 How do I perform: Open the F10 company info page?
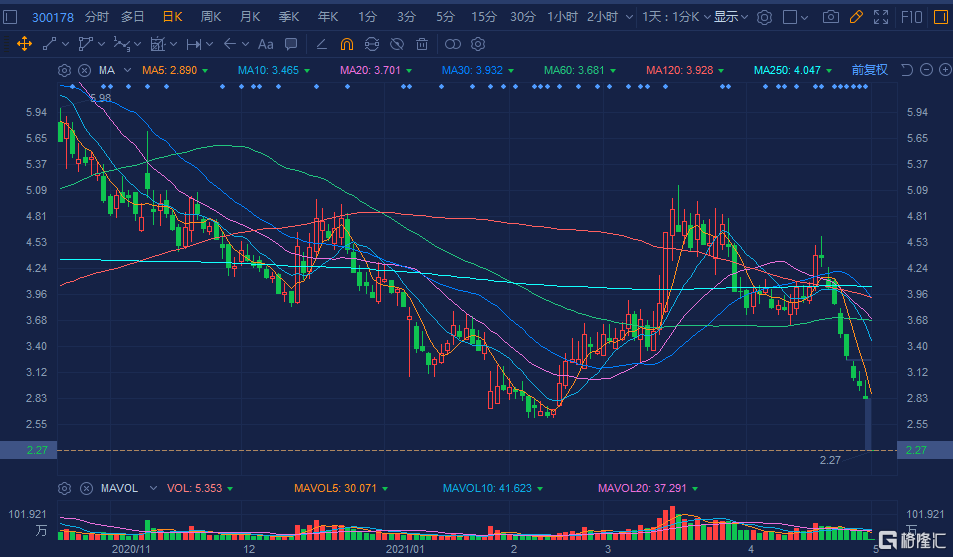point(911,17)
